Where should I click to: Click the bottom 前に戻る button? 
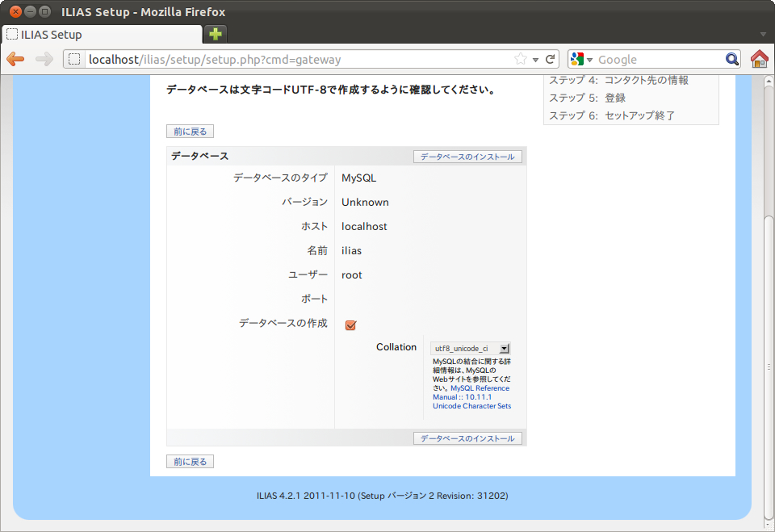click(x=190, y=462)
